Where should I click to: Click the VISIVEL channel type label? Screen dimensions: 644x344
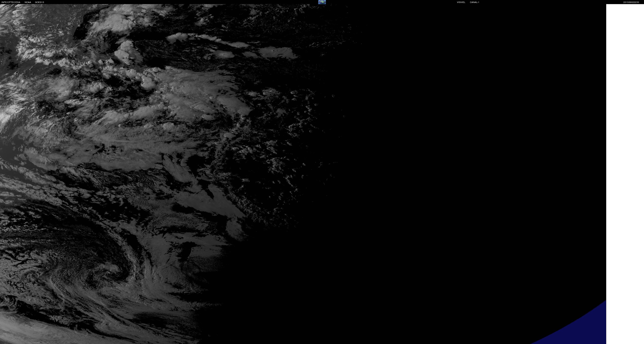pyautogui.click(x=461, y=2)
